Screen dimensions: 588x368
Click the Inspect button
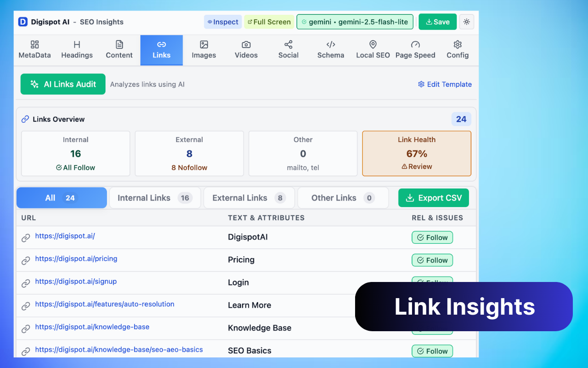pos(223,22)
